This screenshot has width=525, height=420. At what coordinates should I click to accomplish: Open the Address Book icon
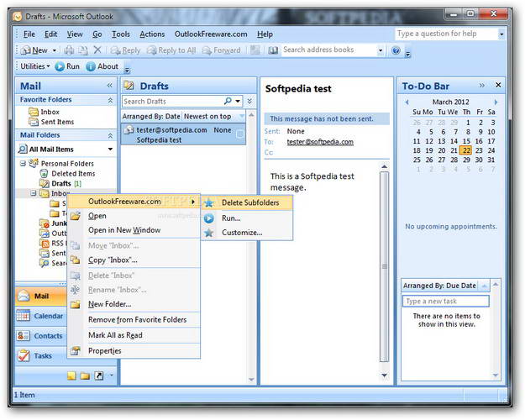coord(273,50)
